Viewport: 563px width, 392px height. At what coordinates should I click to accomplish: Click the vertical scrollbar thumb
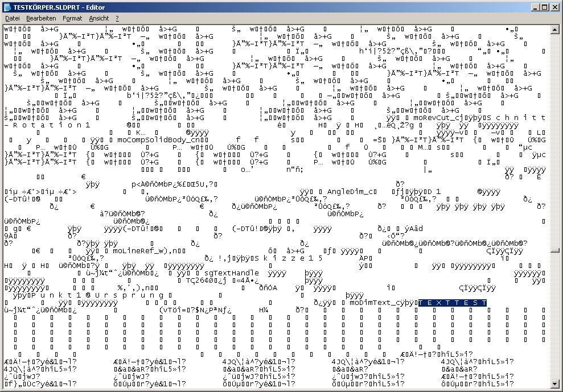[554, 250]
